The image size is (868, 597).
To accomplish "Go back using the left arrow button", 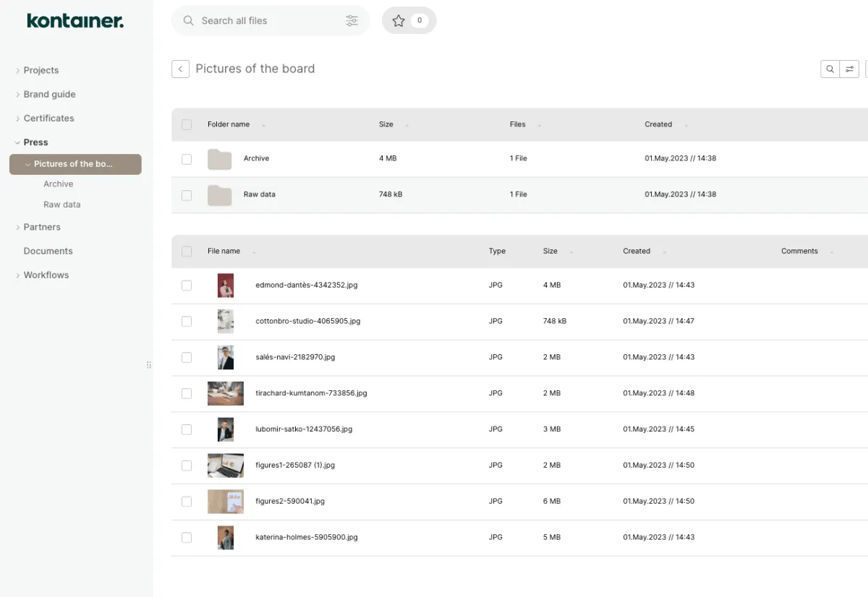I will click(180, 69).
